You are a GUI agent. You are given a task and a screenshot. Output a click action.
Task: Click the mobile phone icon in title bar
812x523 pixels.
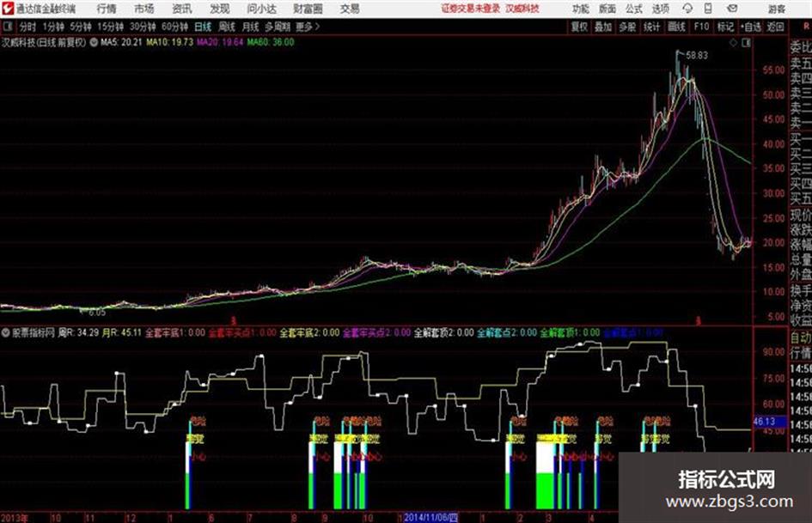708,9
